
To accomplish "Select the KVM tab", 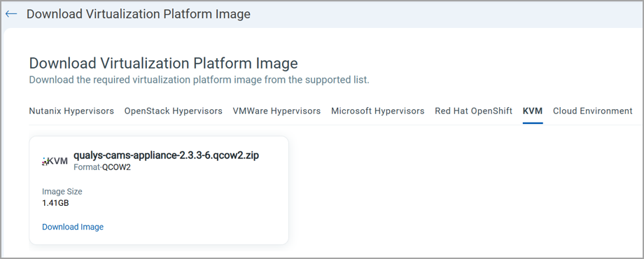I will click(533, 111).
